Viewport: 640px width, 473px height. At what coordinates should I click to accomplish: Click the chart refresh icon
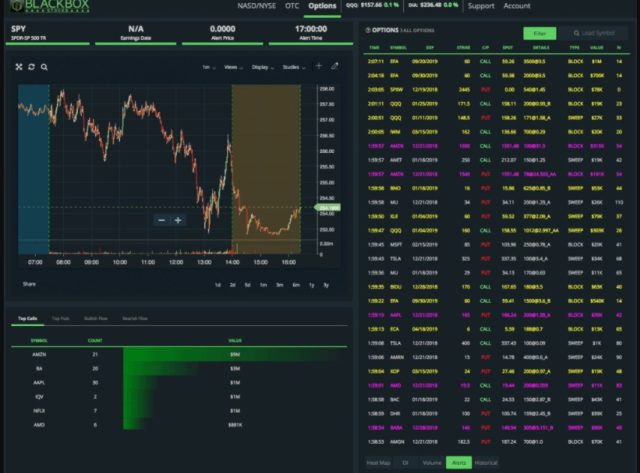[x=31, y=67]
